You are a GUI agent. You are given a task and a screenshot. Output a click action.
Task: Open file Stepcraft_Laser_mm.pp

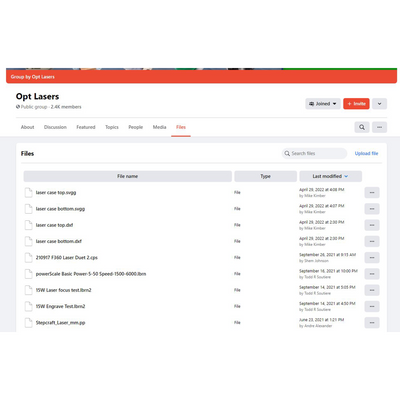click(x=60, y=323)
